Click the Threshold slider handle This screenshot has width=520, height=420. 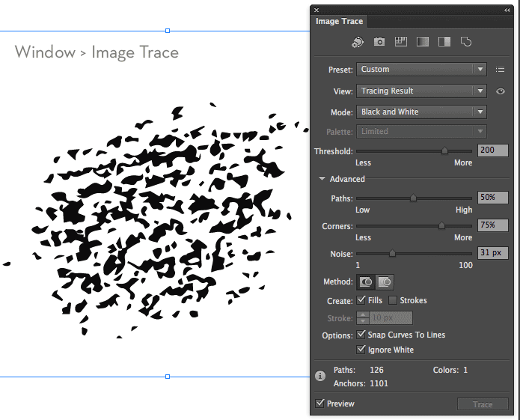point(444,150)
